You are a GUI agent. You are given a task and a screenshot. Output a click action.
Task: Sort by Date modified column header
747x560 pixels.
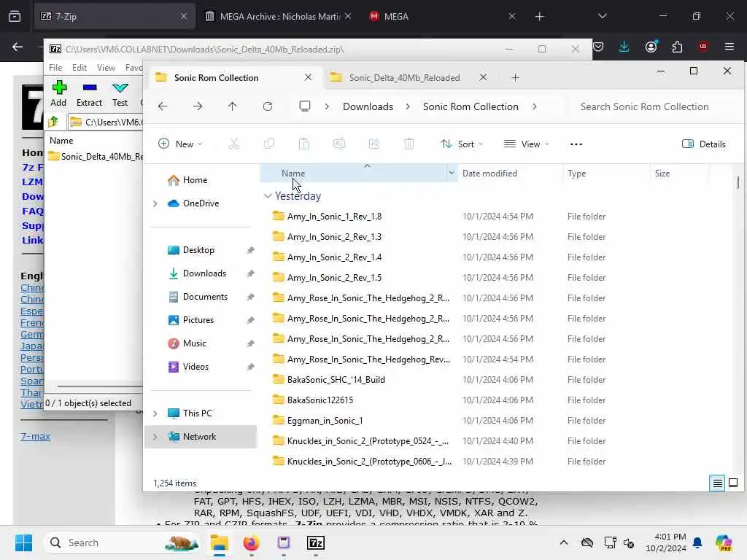pos(510,174)
